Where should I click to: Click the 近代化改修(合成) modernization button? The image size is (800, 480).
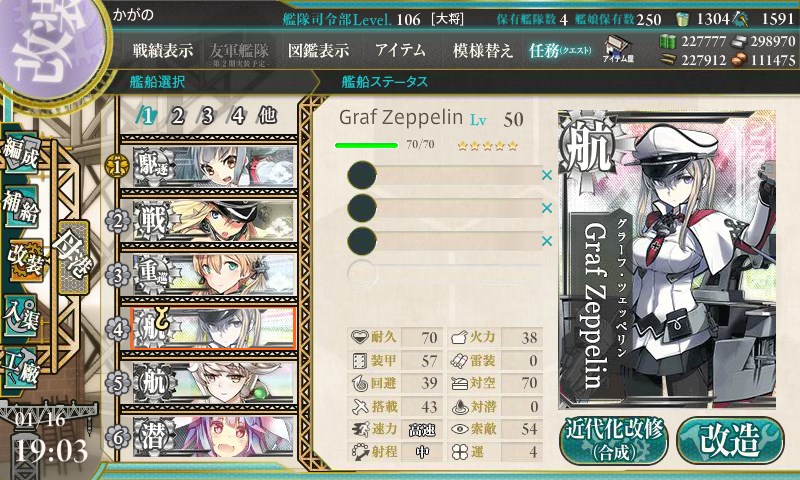tap(614, 441)
